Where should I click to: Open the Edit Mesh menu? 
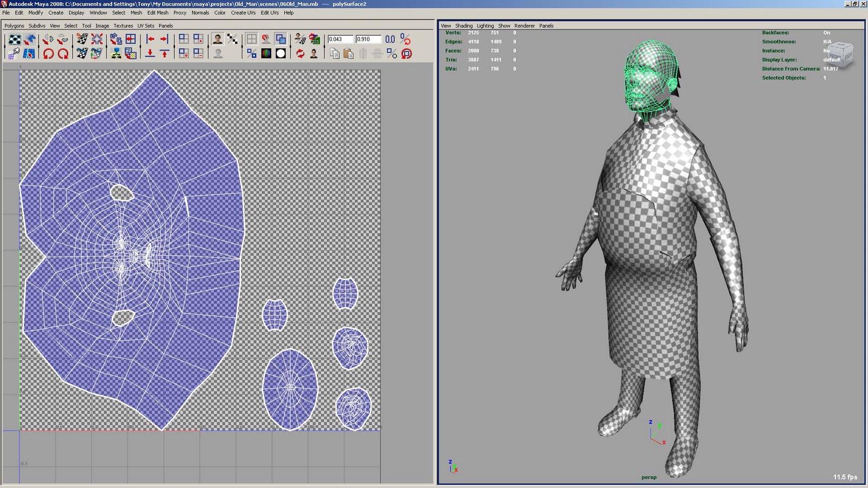coord(157,12)
